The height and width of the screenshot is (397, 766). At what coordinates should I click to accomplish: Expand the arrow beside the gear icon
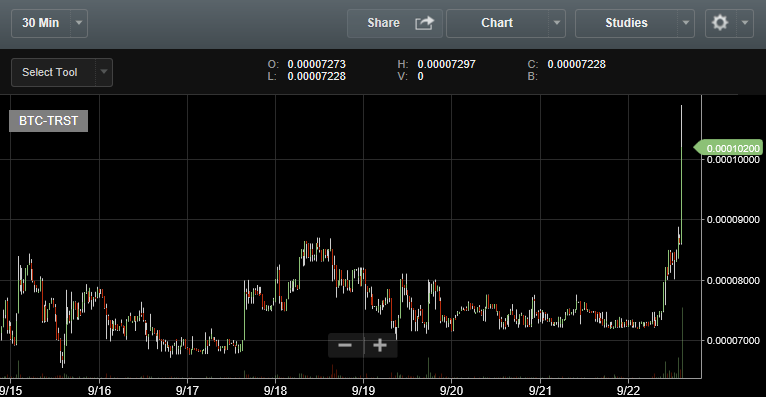(x=745, y=23)
